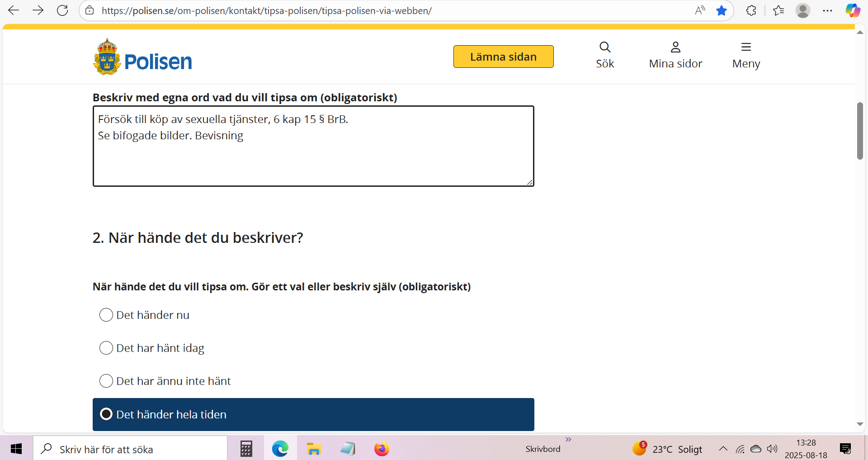Go back to the previous page
Viewport: 868px width, 460px height.
click(x=14, y=10)
